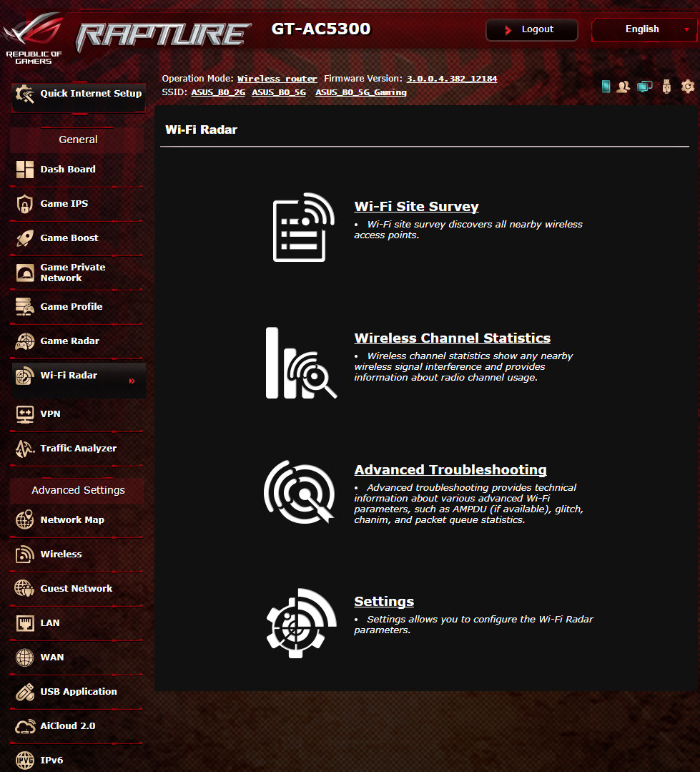Click the VPN monitor icon
Viewport: 700px width, 772px height.
24,414
